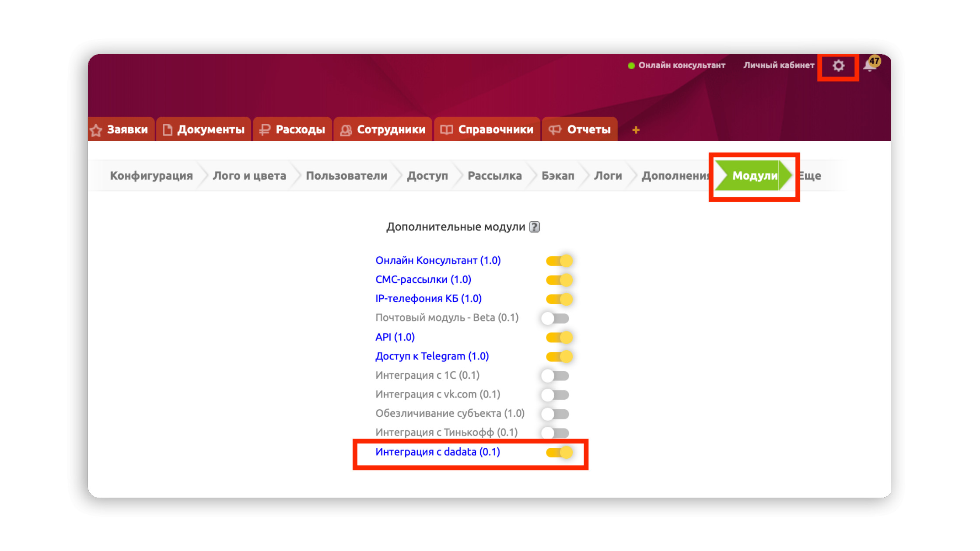Click the book icon on Справочники tab
The image size is (980, 551).
click(446, 130)
